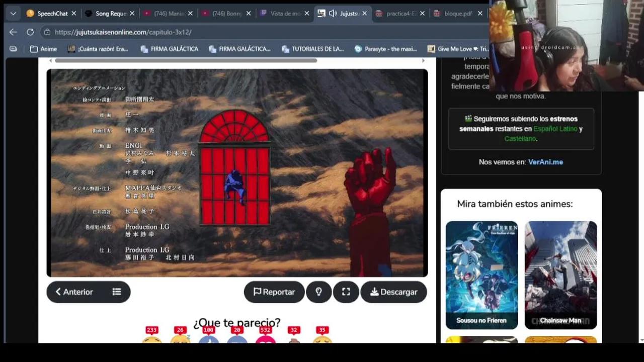Viewport: 644px width, 362px height.
Task: Open the reading list icon near the bookmarks bar
Action: click(13, 49)
